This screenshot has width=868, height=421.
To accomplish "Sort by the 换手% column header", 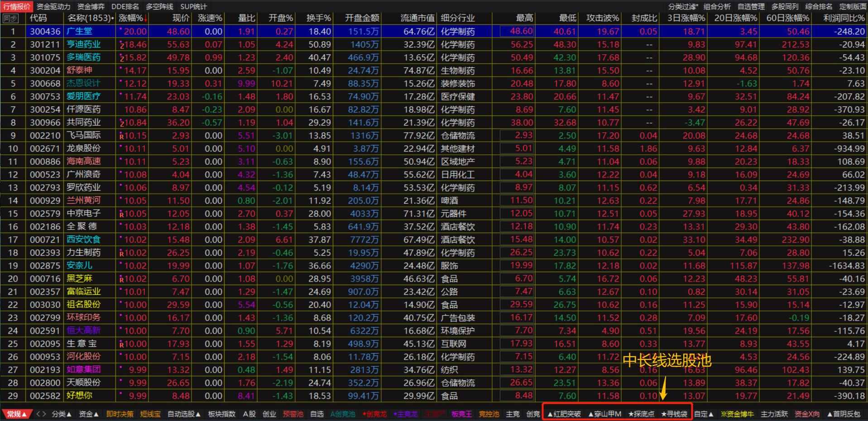I will coord(318,18).
